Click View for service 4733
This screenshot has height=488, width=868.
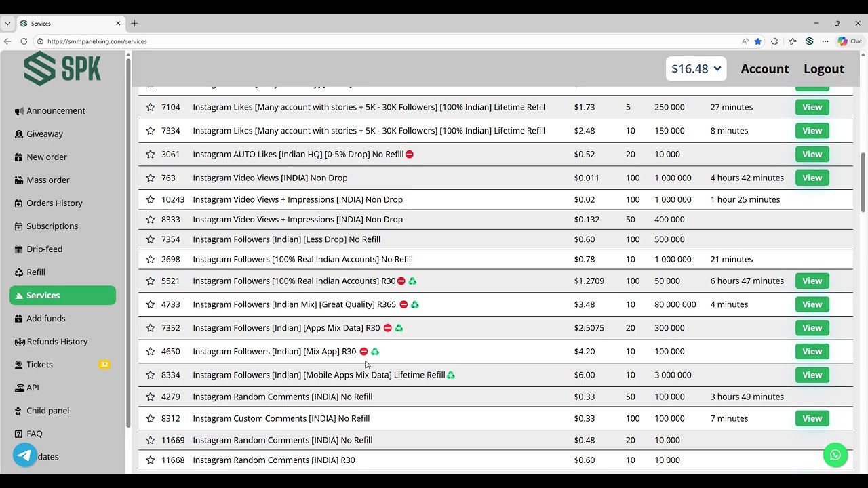[x=812, y=304]
